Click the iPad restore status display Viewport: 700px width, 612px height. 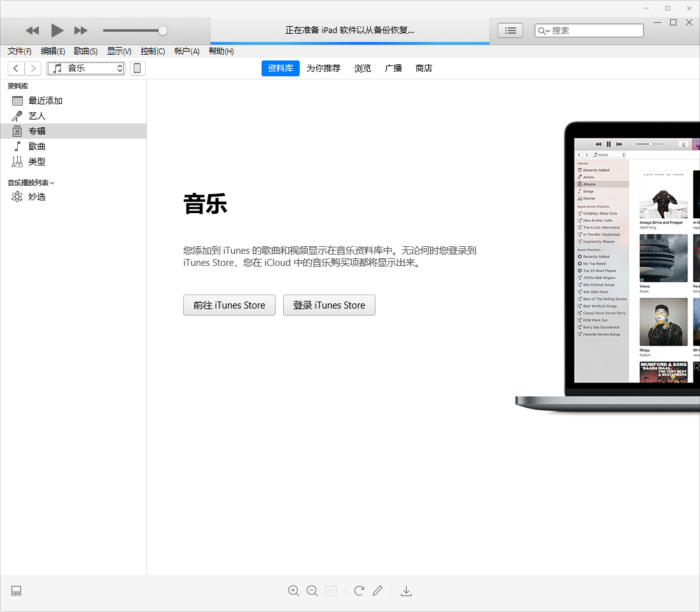[x=350, y=31]
